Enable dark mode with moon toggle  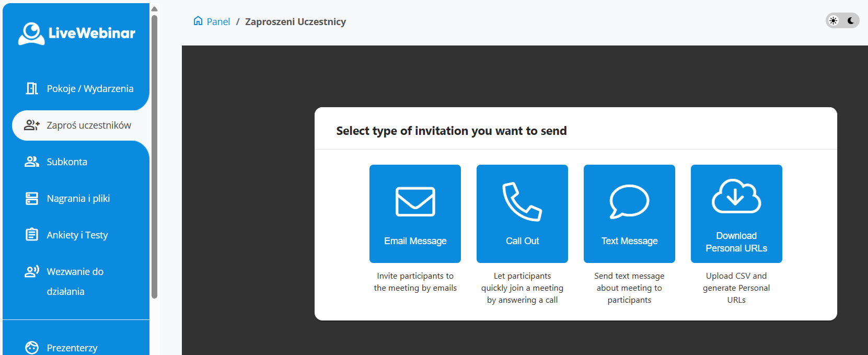(851, 20)
